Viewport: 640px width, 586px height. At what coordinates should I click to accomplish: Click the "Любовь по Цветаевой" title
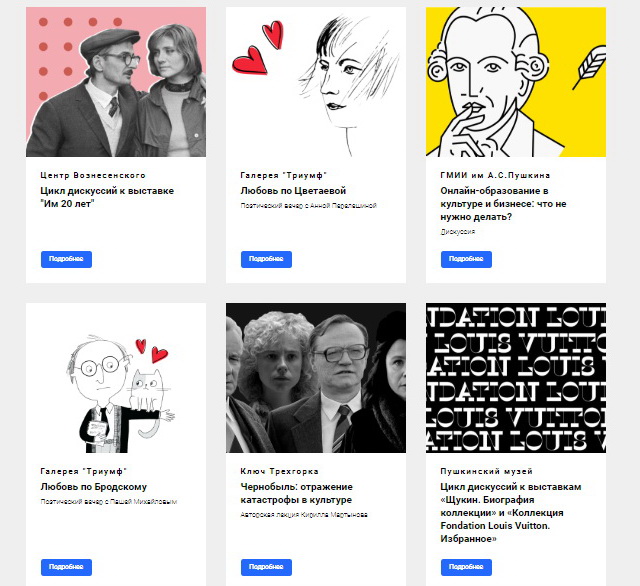tap(293, 191)
